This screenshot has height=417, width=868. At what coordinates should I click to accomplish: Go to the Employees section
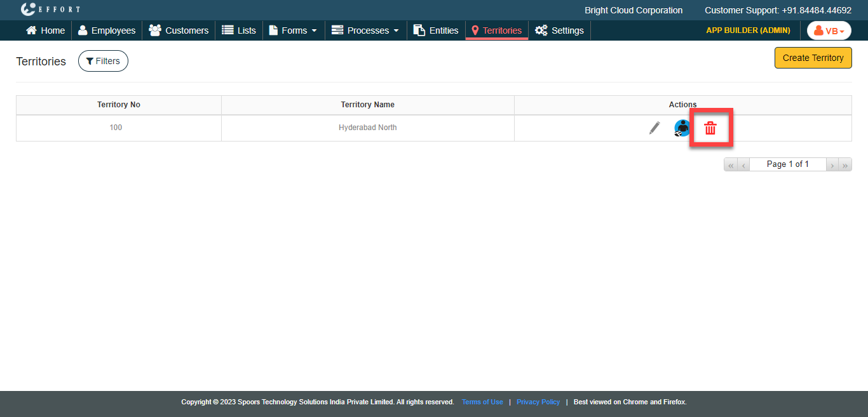[x=107, y=30]
